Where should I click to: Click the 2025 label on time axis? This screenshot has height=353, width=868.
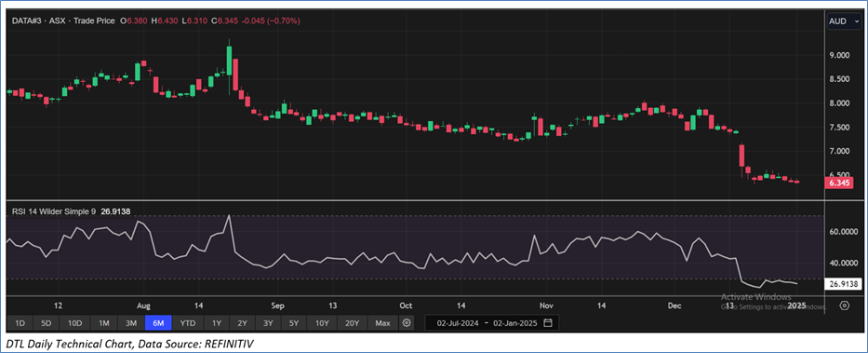[x=796, y=305]
